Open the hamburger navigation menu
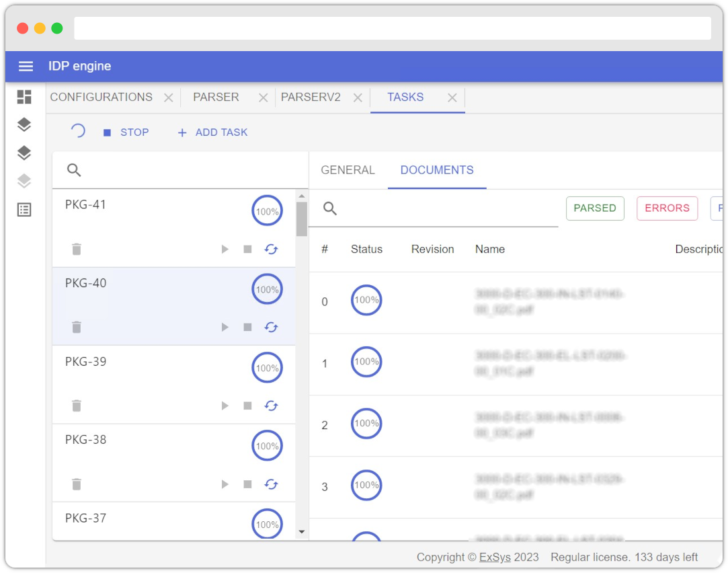Screen dimensions: 728x573 (26, 66)
